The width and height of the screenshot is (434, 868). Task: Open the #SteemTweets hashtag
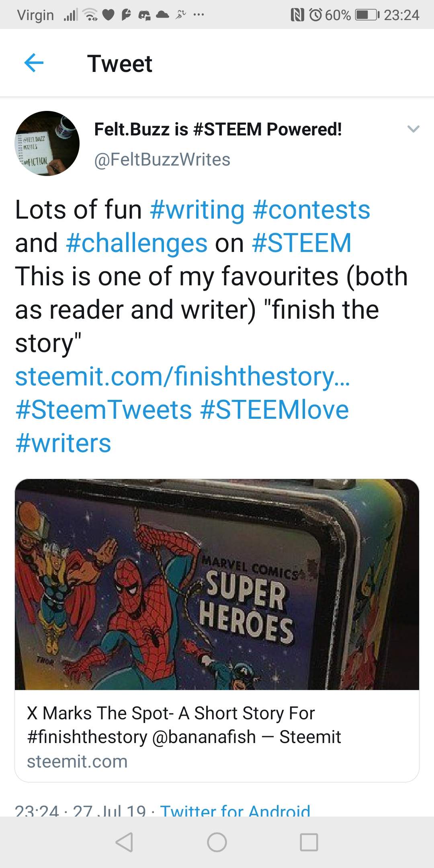[104, 410]
